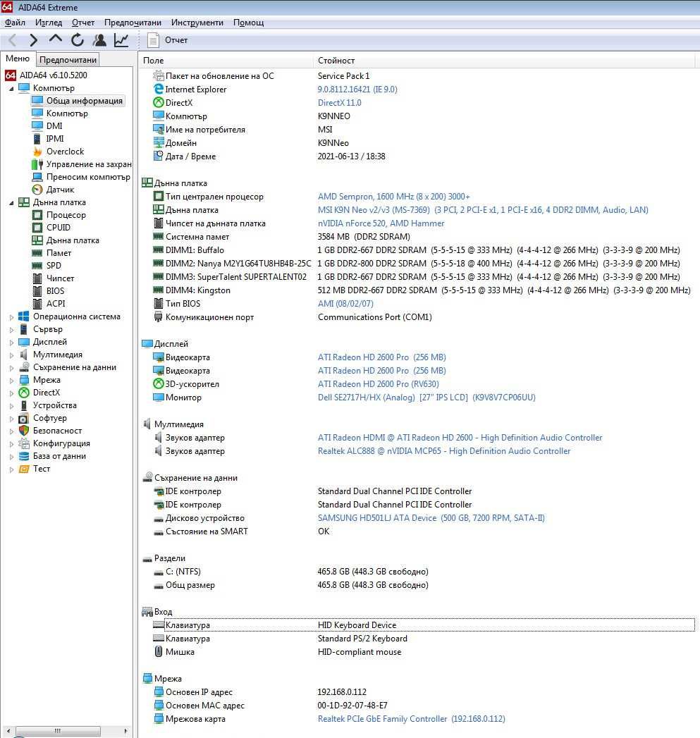
Task: Expand the DirectX tree branch
Action: 11,393
